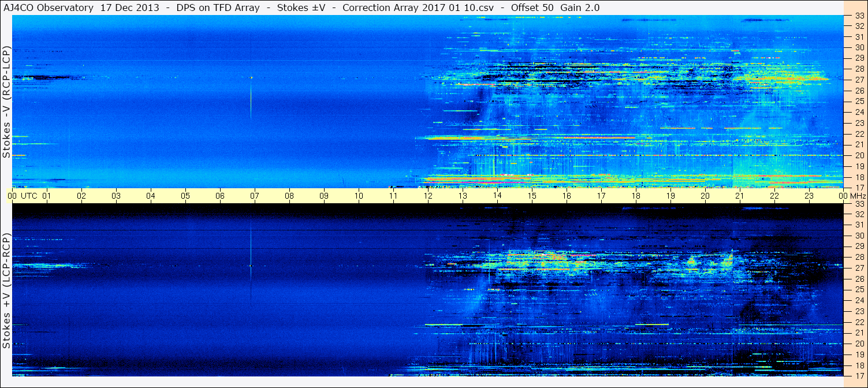Screen dimensions: 868x388
Task: Select the 18 hour label on time axis
Action: coord(636,196)
